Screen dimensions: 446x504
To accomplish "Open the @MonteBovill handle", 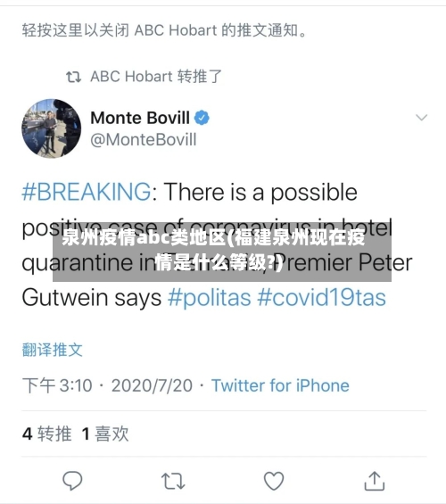I will coord(144,140).
